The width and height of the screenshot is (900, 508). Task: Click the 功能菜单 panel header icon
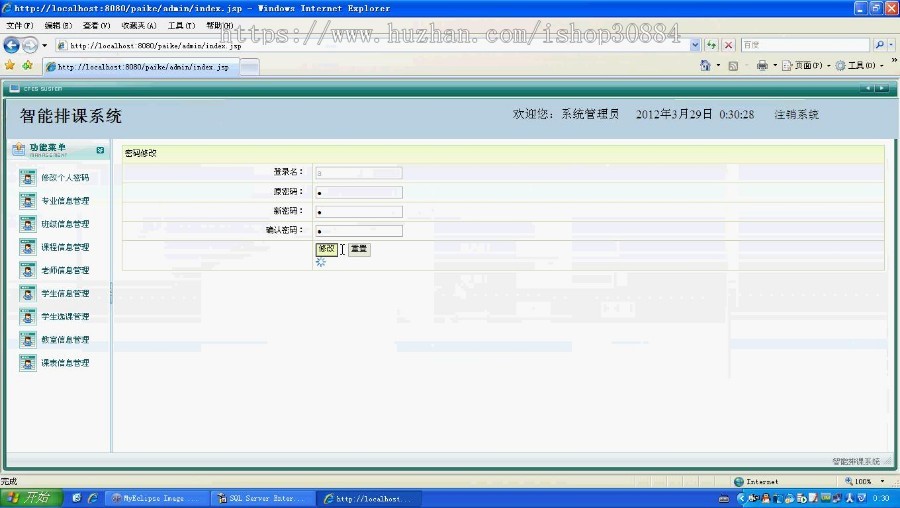coord(18,149)
